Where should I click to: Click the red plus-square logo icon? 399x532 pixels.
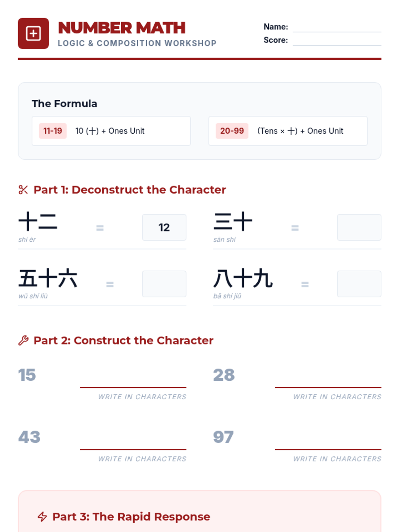click(33, 34)
